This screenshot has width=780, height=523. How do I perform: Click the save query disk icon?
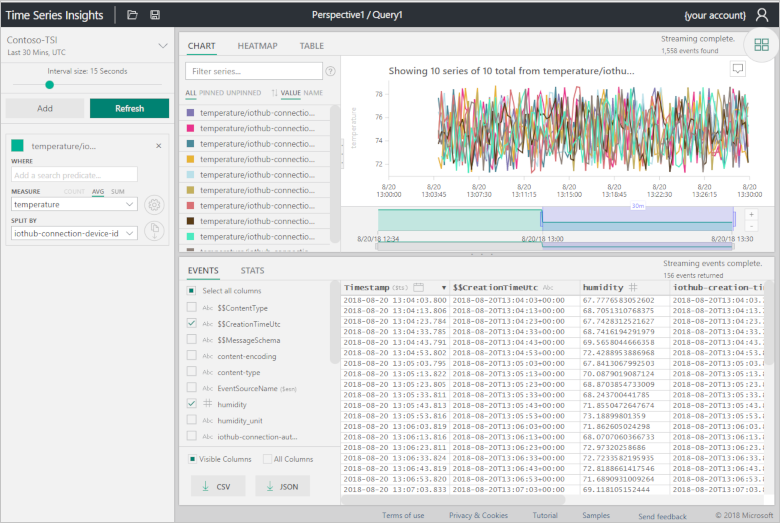click(155, 15)
